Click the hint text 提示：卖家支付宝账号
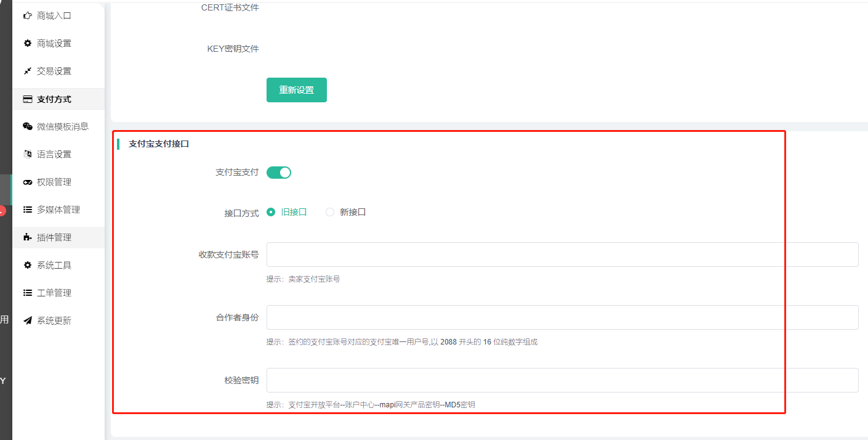Screen dimensions: 868x440 (x=303, y=279)
